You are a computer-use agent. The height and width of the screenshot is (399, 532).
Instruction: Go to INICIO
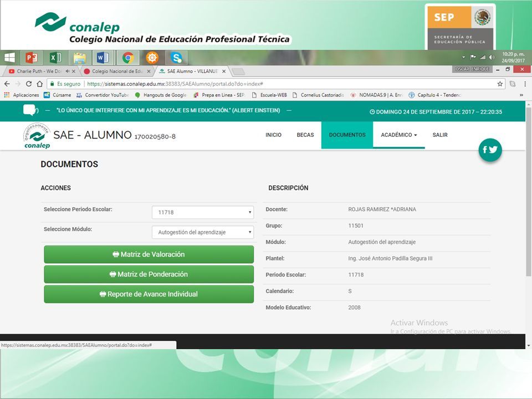[x=273, y=135]
